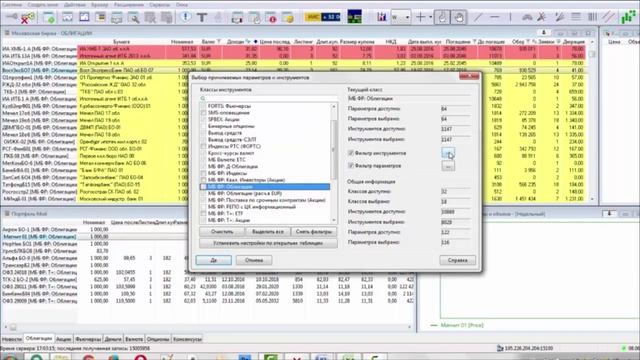Click the key-shaped connect icon in toolbar
The height and width of the screenshot is (360, 640).
click(x=11, y=17)
